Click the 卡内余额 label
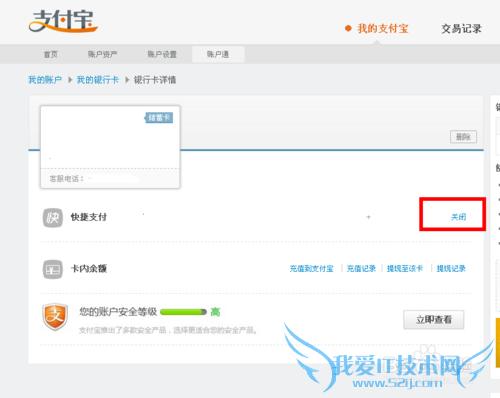The image size is (500, 398). (89, 269)
